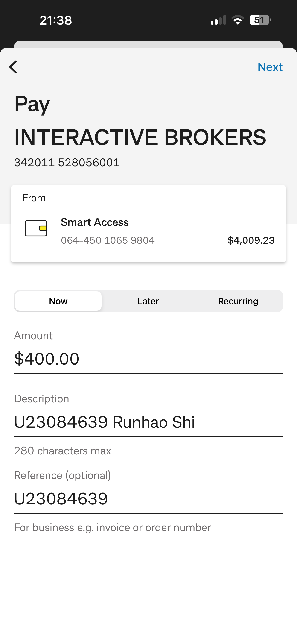Tap the INTERACTIVE BROKERS payee name
Image resolution: width=297 pixels, height=644 pixels.
[140, 137]
